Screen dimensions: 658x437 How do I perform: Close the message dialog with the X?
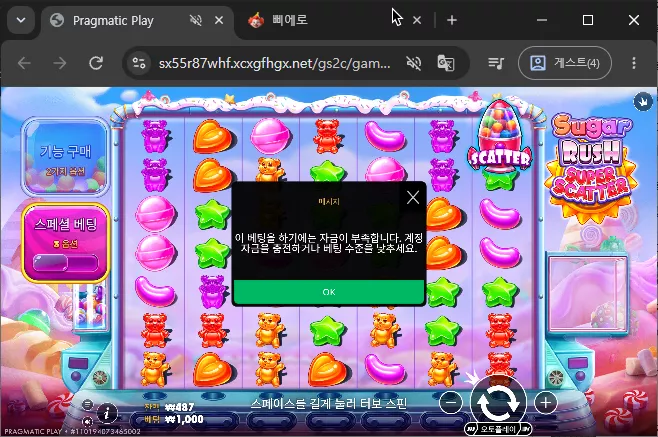coord(413,197)
